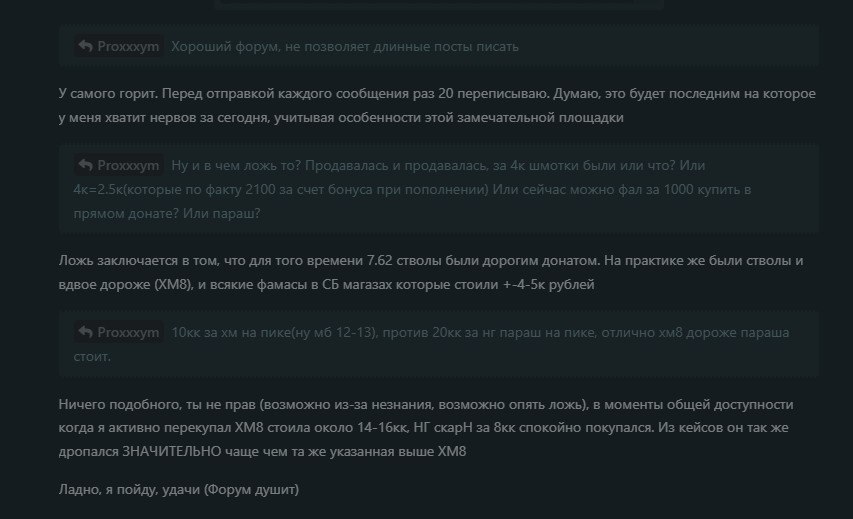Click the price text "14-16кк"
The height and width of the screenshot is (519, 853).
click(382, 428)
